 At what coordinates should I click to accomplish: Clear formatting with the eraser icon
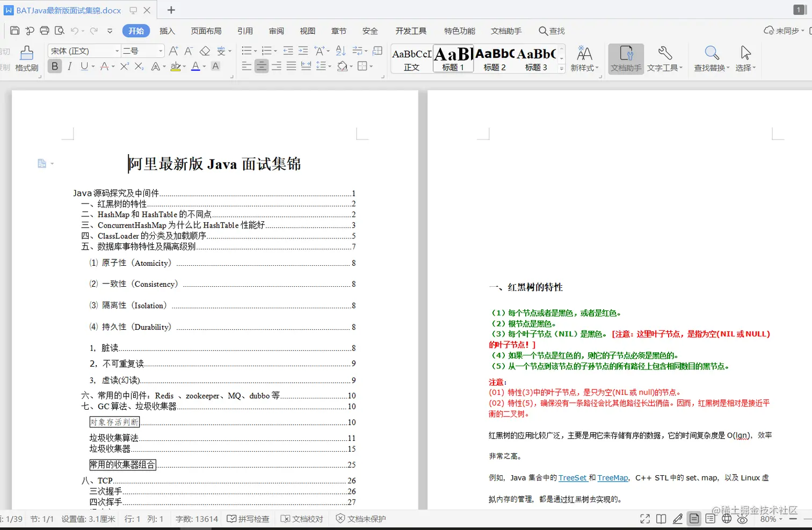point(205,50)
